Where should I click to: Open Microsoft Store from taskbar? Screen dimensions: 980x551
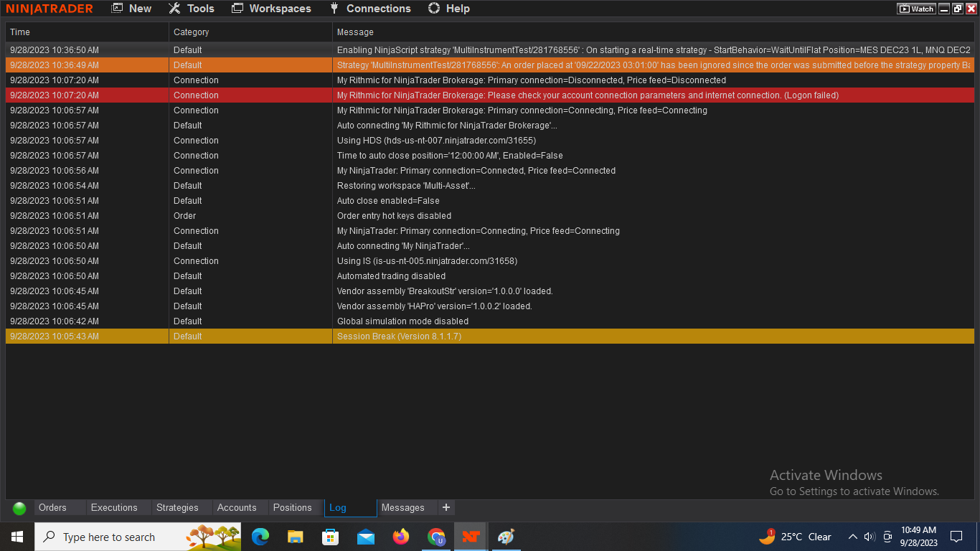pos(330,537)
